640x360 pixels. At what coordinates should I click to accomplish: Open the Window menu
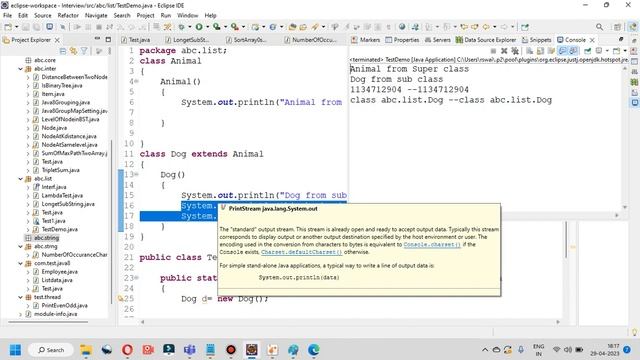pos(187,16)
